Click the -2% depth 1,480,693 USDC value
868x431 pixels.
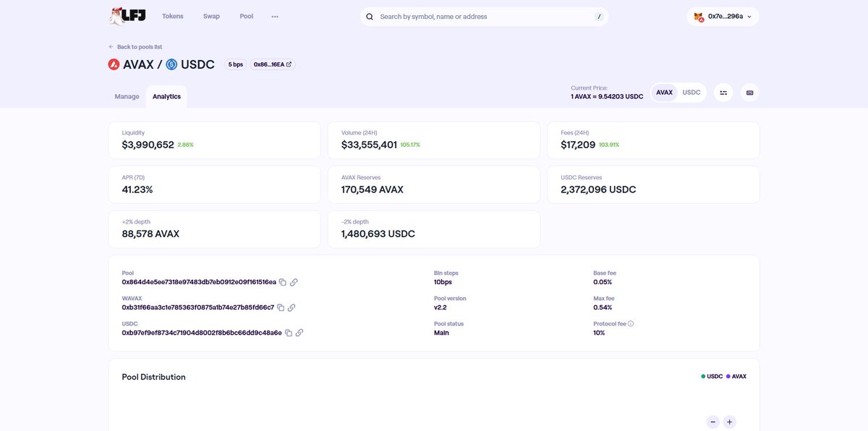(x=378, y=234)
